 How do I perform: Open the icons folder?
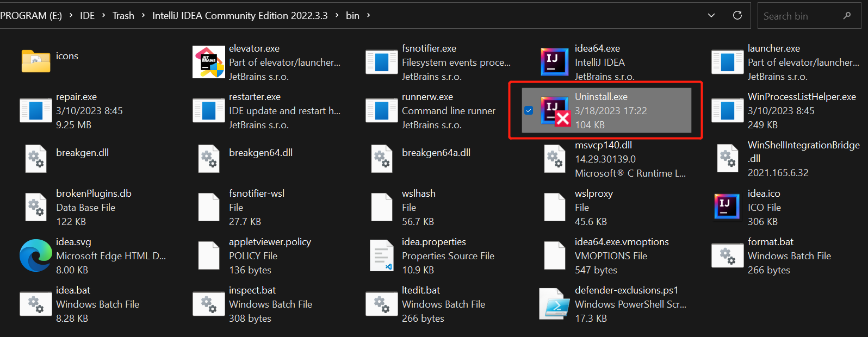pyautogui.click(x=36, y=61)
